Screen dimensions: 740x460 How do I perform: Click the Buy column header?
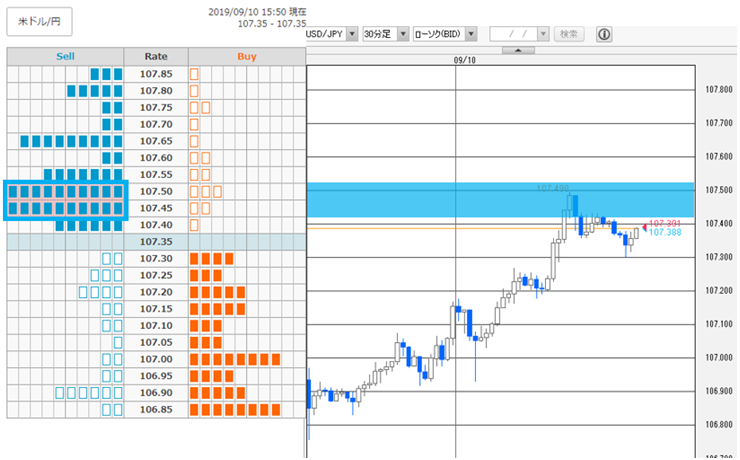[x=247, y=56]
